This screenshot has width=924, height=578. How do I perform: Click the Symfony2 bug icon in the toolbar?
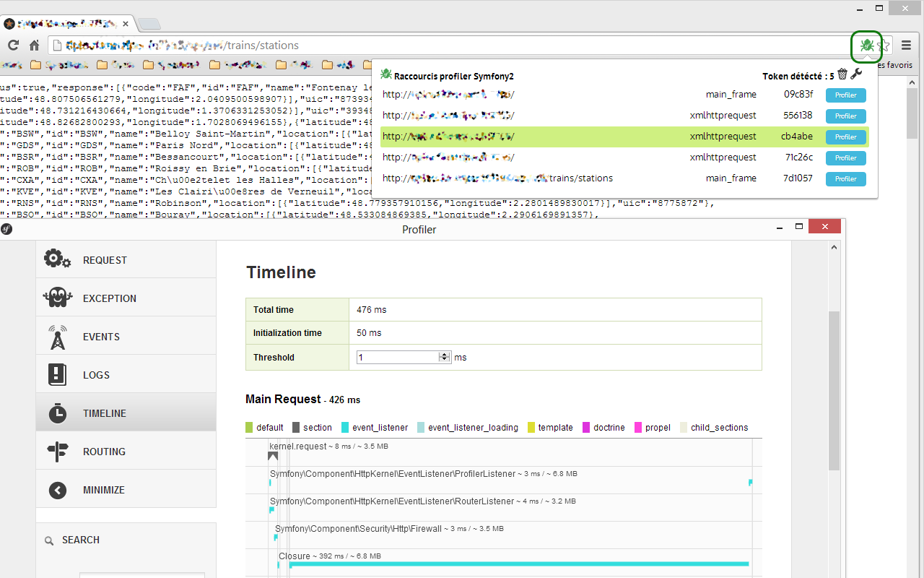[x=866, y=45]
